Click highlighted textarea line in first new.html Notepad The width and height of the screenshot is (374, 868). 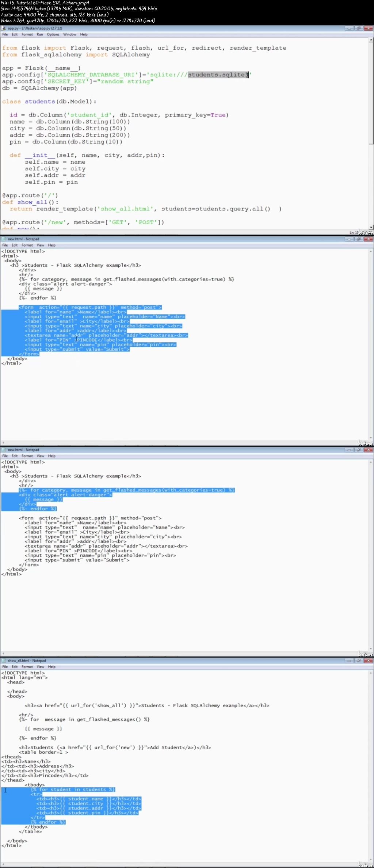pyautogui.click(x=106, y=335)
